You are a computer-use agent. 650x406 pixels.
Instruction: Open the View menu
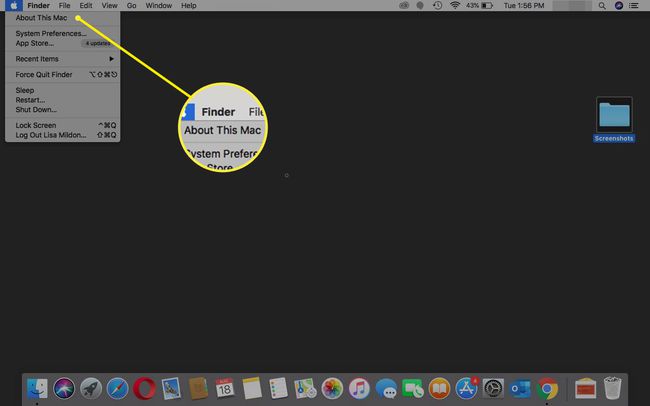109,5
